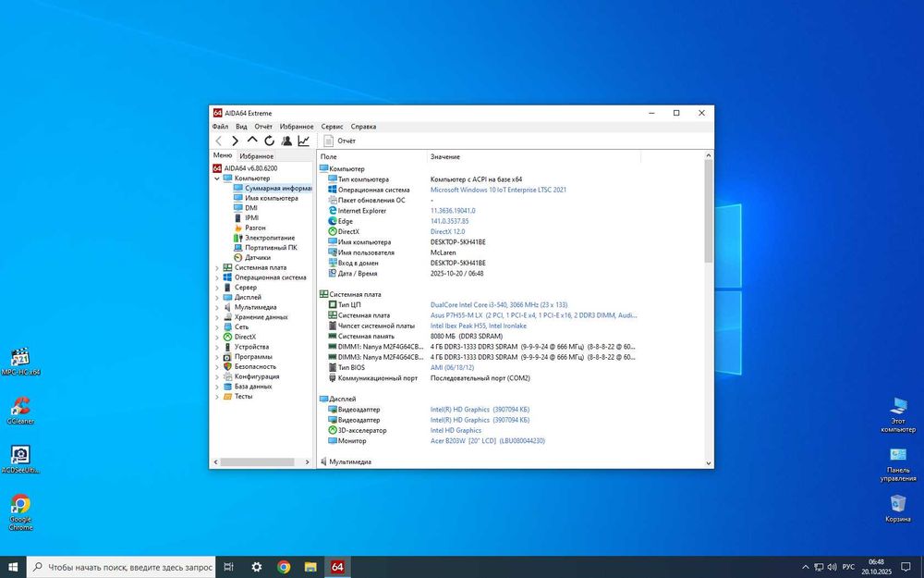Expand the Дисплей tree node
Viewport: 924px width, 578px height.
[x=217, y=298]
